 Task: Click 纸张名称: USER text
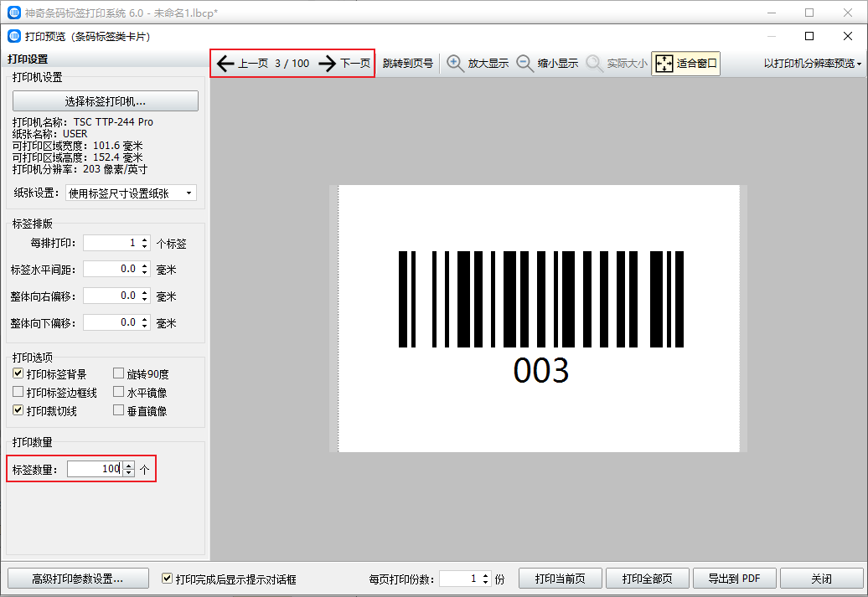(49, 134)
